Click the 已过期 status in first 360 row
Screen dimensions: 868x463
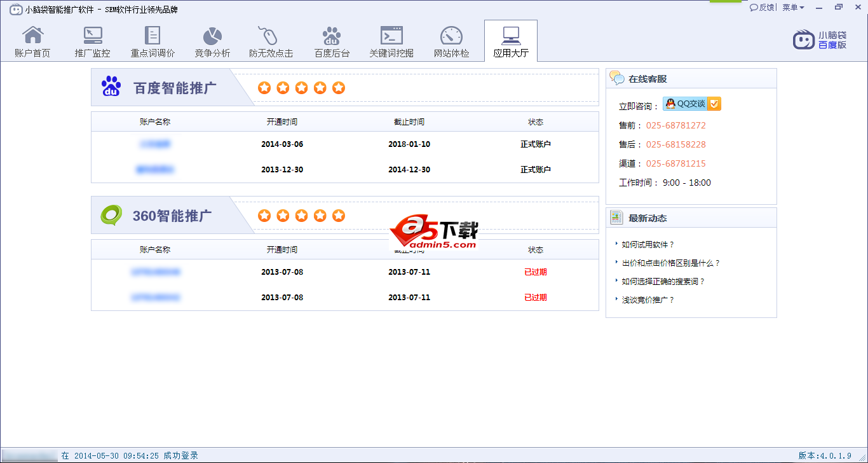[535, 272]
